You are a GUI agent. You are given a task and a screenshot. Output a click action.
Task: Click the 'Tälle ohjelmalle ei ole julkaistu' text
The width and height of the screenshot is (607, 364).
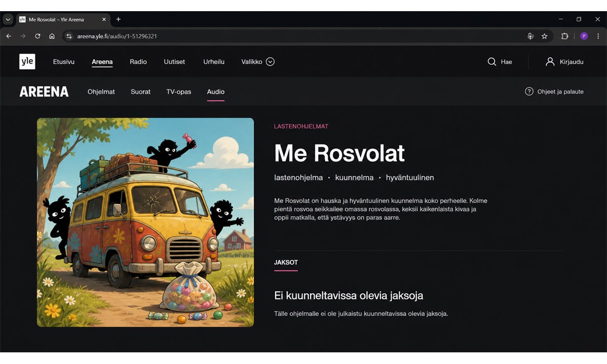point(361,313)
